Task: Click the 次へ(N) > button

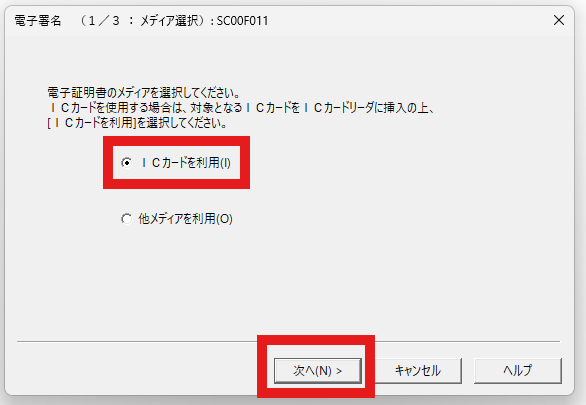Action: [318, 371]
